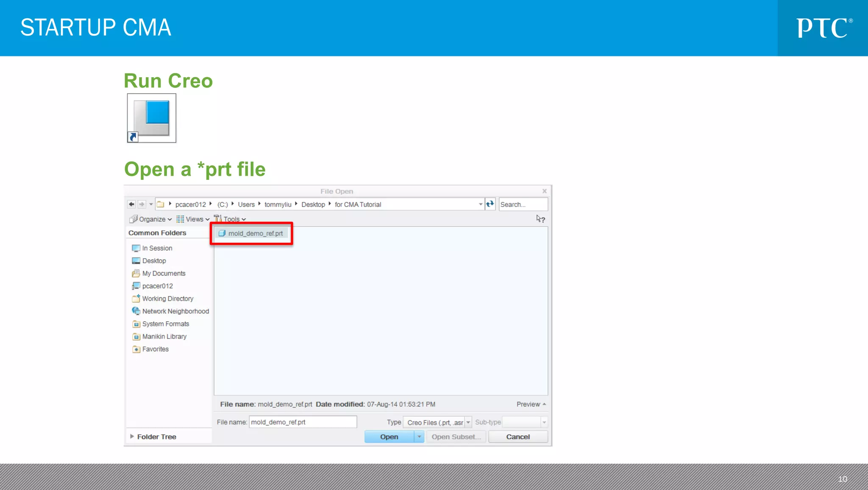Screen dimensions: 868x490
Task: Refresh the folder listing
Action: (x=490, y=204)
